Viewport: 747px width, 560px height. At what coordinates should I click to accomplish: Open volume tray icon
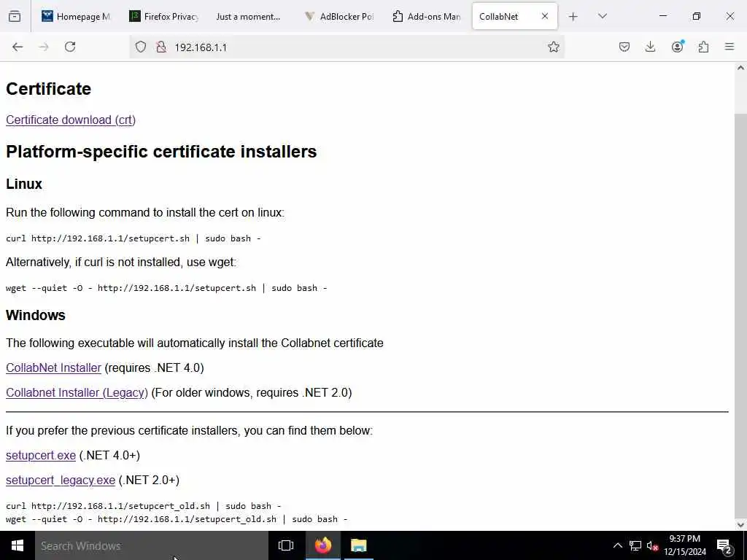pos(652,545)
